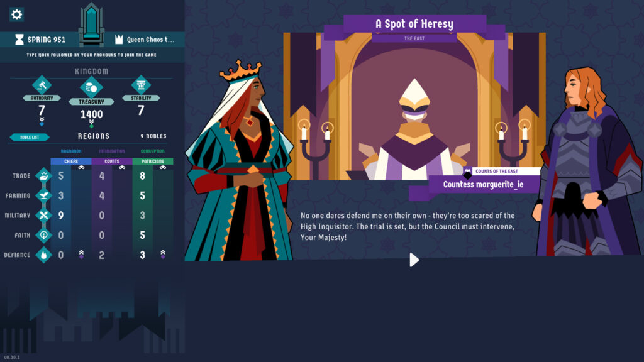The height and width of the screenshot is (362, 644).
Task: Advance dialogue with the play arrow
Action: (414, 260)
